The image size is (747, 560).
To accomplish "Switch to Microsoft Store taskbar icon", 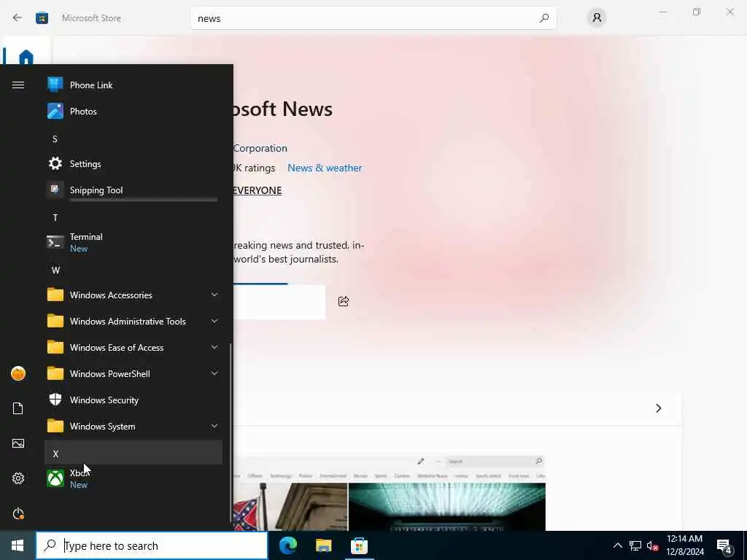I will (x=359, y=545).
